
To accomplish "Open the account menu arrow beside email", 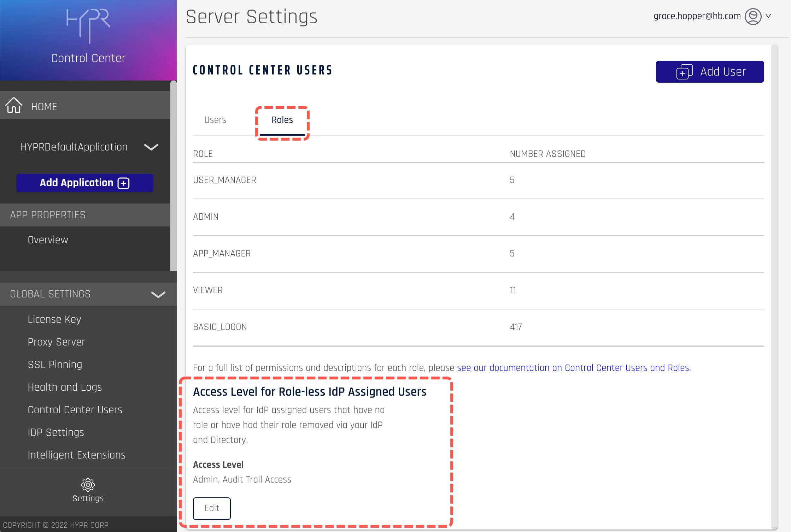I will tap(768, 16).
